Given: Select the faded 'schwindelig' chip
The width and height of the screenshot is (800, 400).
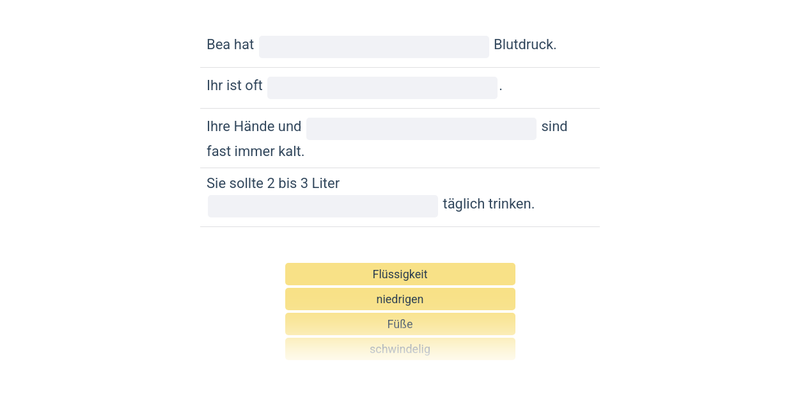Looking at the screenshot, I should [400, 349].
